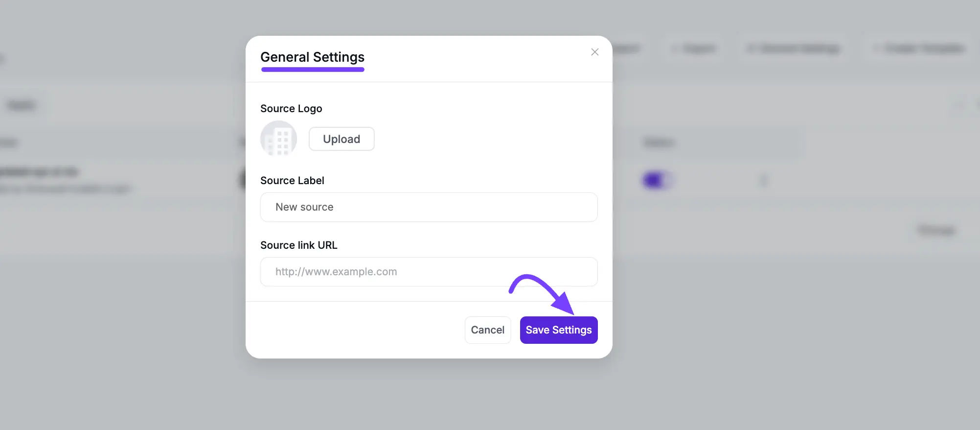Screen dimensions: 980x430
Task: Close the General Settings dialog
Action: pyautogui.click(x=594, y=52)
